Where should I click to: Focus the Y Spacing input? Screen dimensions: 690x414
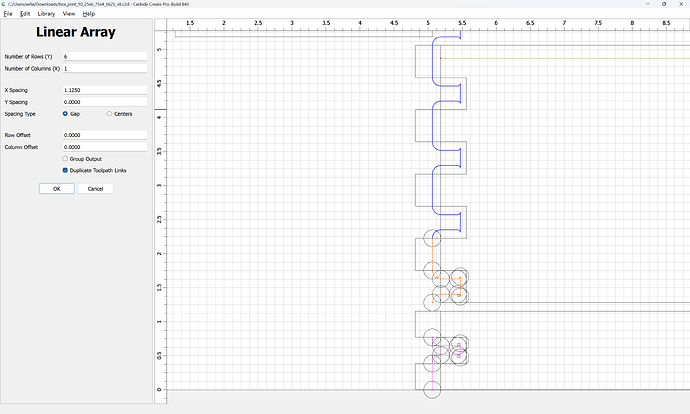[x=105, y=102]
